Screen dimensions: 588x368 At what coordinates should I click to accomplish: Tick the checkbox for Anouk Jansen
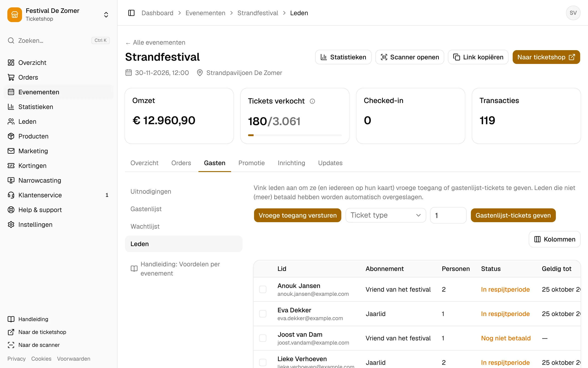[x=263, y=289]
